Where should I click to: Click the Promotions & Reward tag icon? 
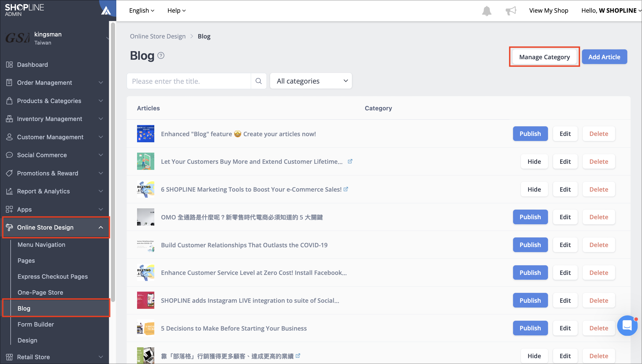pyautogui.click(x=9, y=173)
